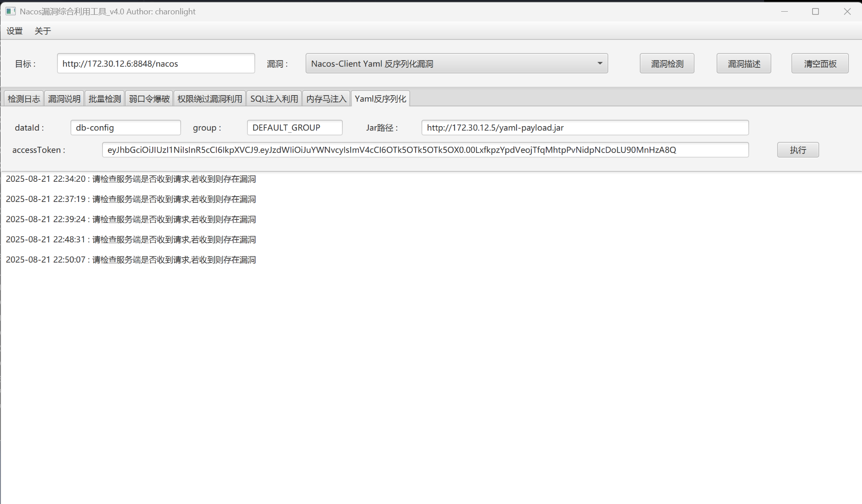Click the 目标 label
Image resolution: width=862 pixels, height=504 pixels.
pyautogui.click(x=25, y=64)
